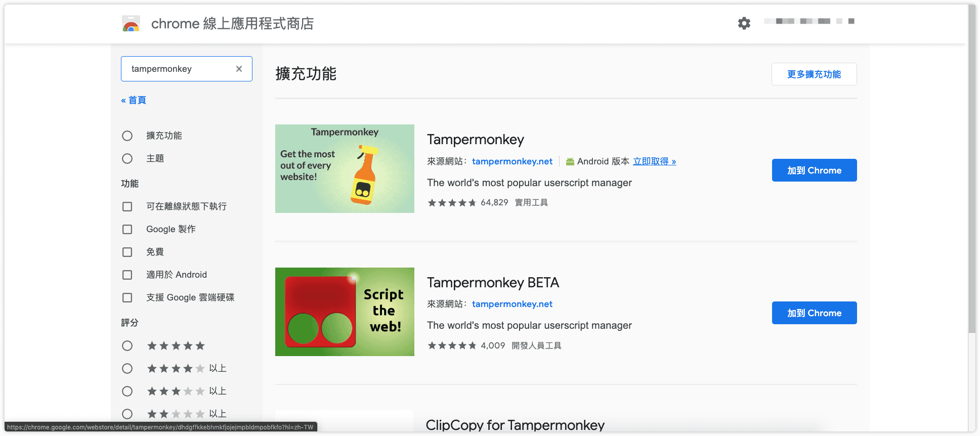The height and width of the screenshot is (436, 980).
Task: Enable the 免費 checkbox
Action: (x=127, y=252)
